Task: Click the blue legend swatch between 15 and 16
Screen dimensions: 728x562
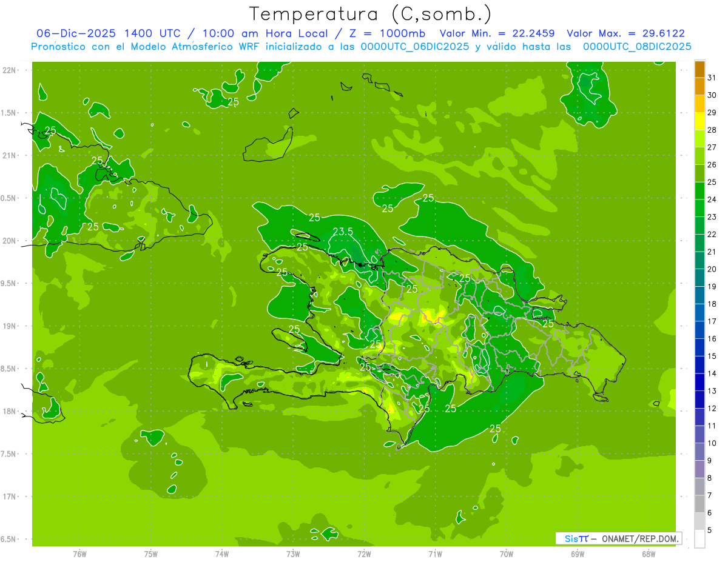Action: point(699,347)
